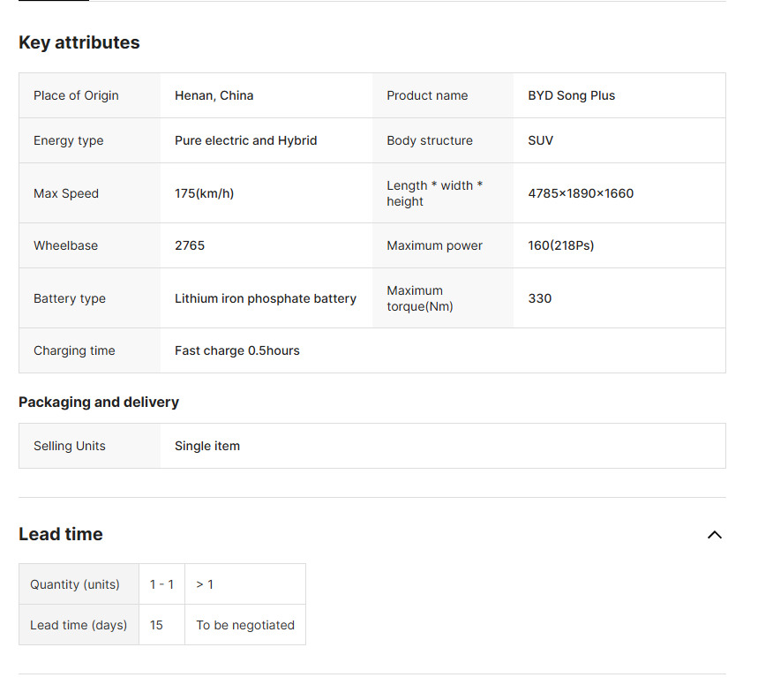The width and height of the screenshot is (758, 700).
Task: Select the 'Single item' value
Action: coord(207,446)
